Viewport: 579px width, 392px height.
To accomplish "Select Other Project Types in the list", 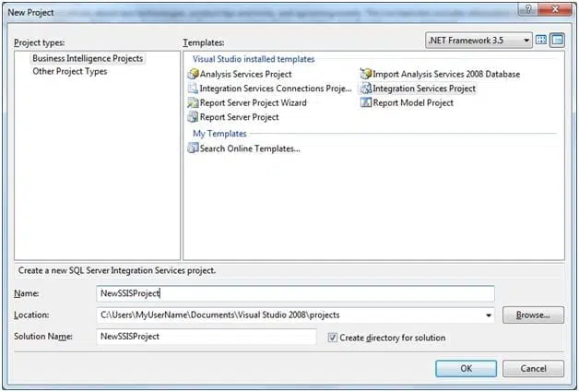I will pos(70,71).
